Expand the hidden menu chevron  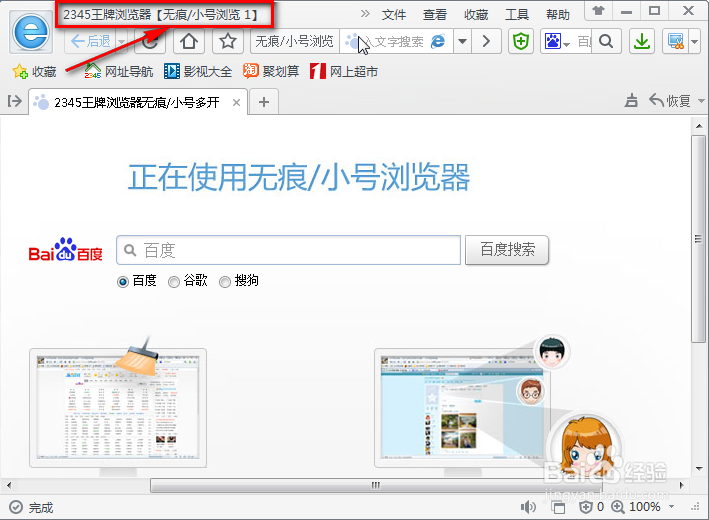(x=365, y=14)
